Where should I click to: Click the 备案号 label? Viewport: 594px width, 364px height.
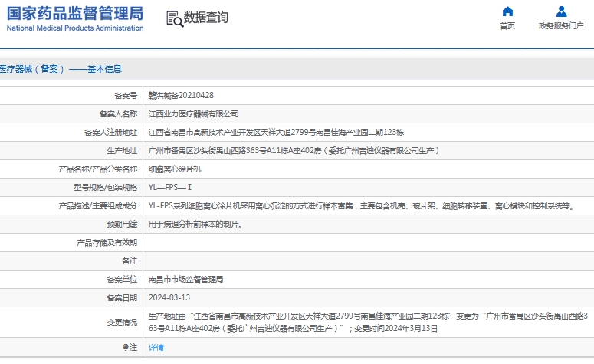pyautogui.click(x=126, y=96)
